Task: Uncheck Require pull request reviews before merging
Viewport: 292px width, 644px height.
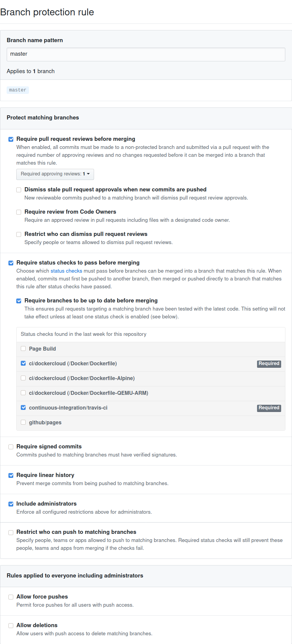Action: pos(11,139)
